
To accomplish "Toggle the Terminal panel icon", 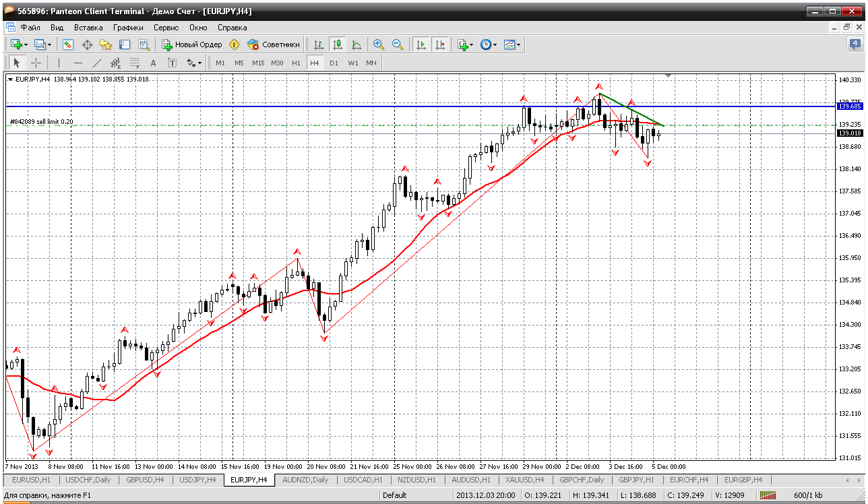I will [125, 44].
